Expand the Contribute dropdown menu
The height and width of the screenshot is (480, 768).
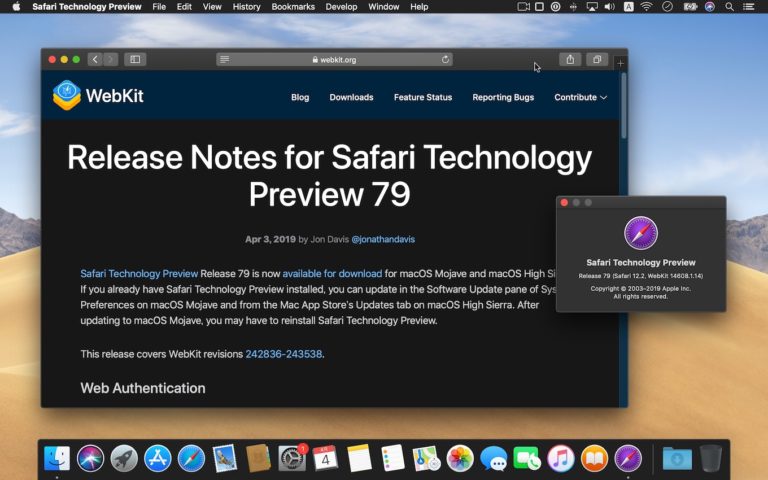pos(581,97)
